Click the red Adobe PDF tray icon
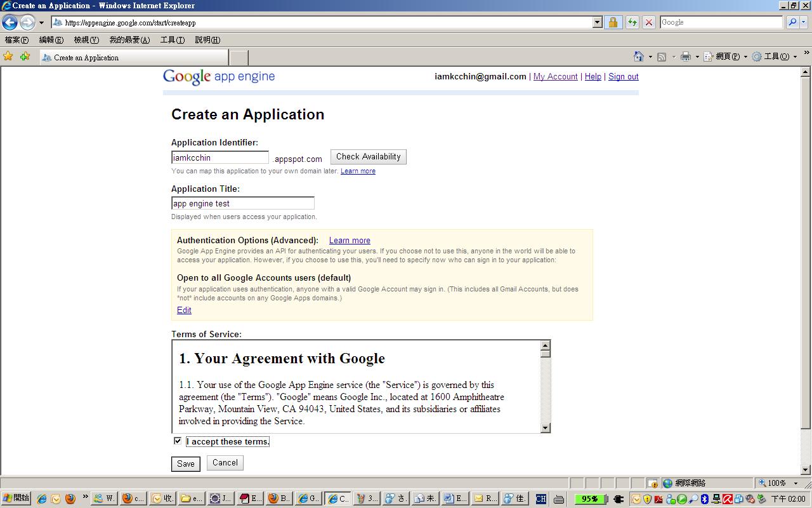Image resolution: width=812 pixels, height=508 pixels. [659, 498]
